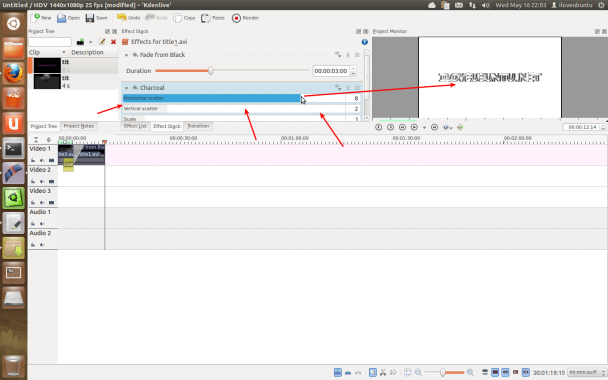Click the Copy toolbar button
Viewport: 608px width, 380px height.
pyautogui.click(x=185, y=18)
